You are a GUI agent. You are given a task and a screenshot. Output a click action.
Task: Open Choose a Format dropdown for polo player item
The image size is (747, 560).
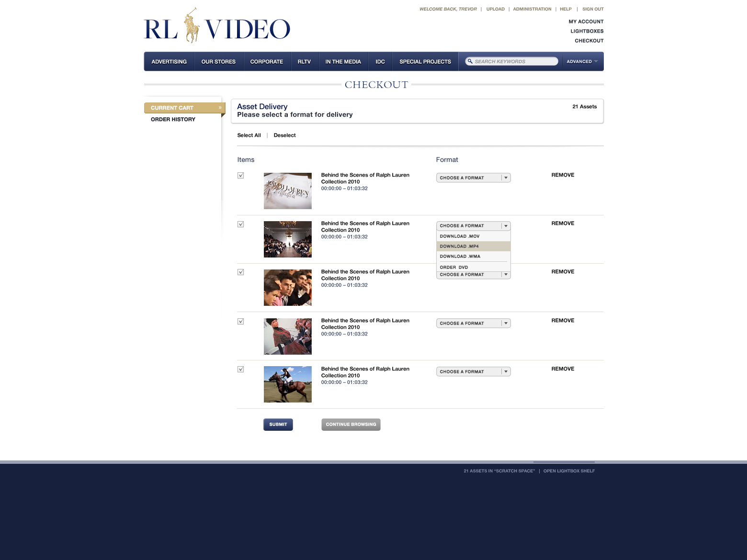pos(473,371)
